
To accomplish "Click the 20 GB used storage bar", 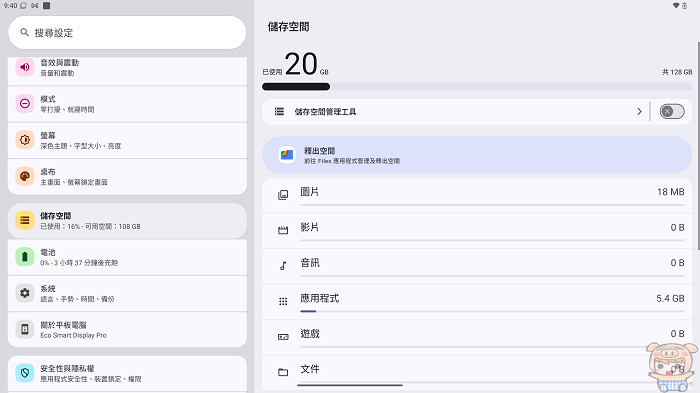I will [x=477, y=87].
